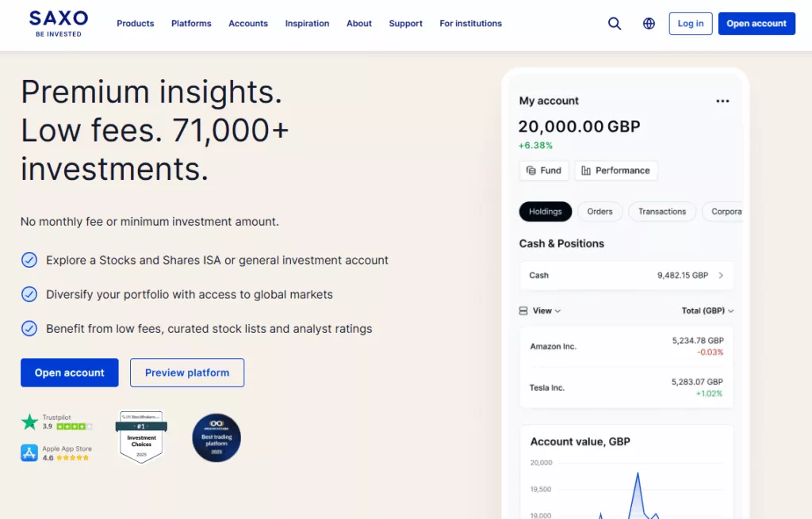The image size is (812, 519).
Task: Open the globe region selector
Action: [649, 23]
